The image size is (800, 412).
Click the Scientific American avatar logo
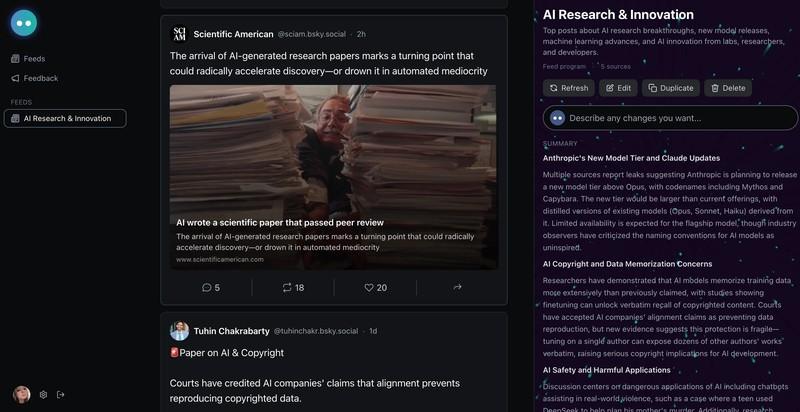[179, 34]
